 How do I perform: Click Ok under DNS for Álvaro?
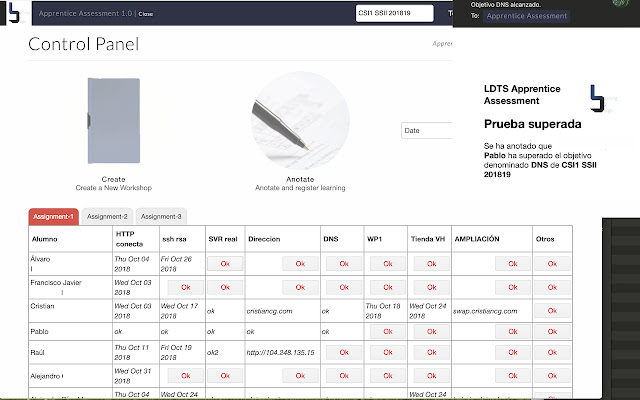coord(344,264)
